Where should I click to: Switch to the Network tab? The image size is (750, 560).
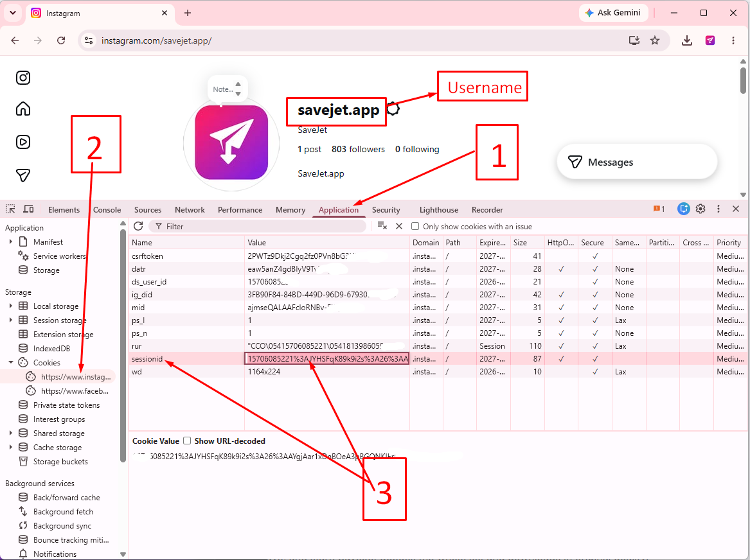click(190, 210)
